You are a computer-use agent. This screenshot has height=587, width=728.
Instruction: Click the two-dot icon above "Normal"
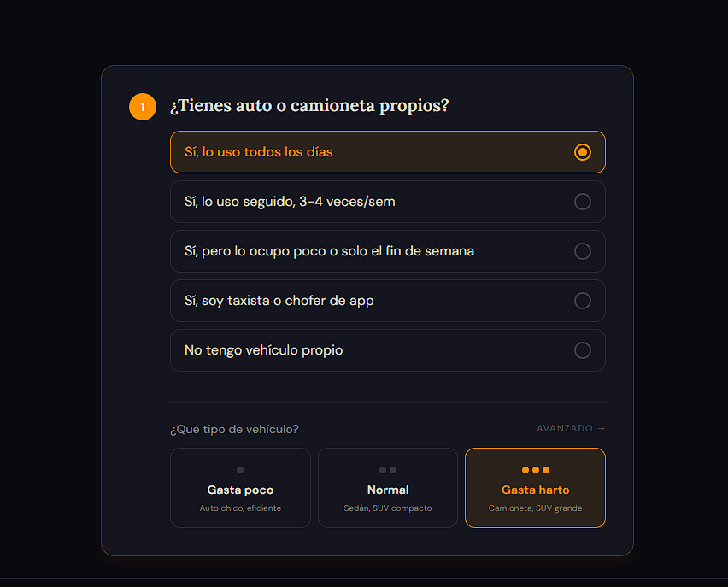388,470
